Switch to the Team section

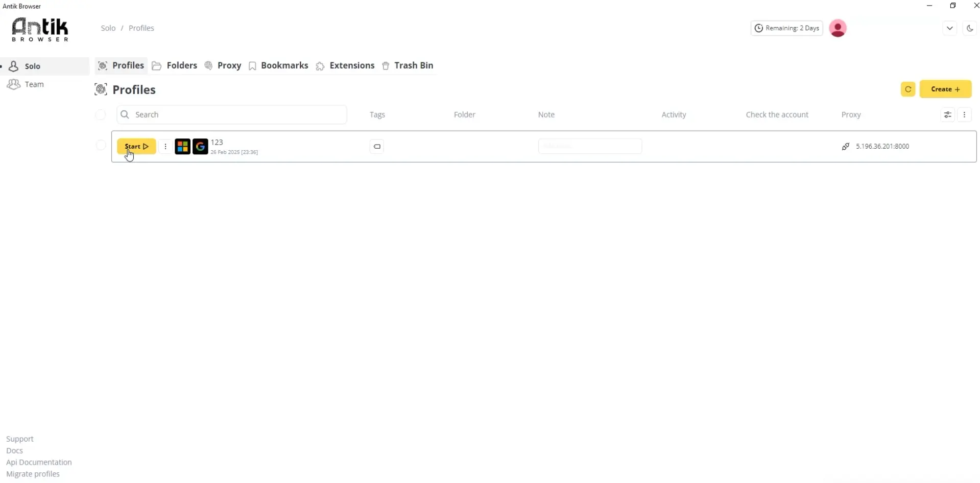(34, 84)
